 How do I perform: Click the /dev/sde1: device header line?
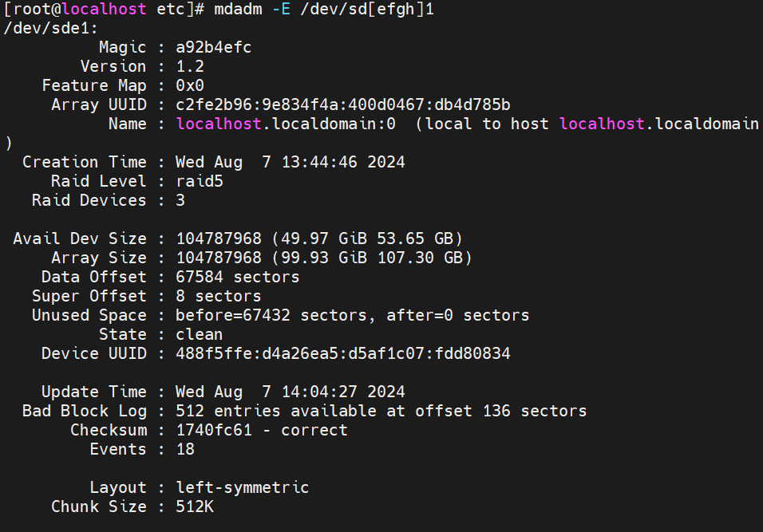point(50,28)
